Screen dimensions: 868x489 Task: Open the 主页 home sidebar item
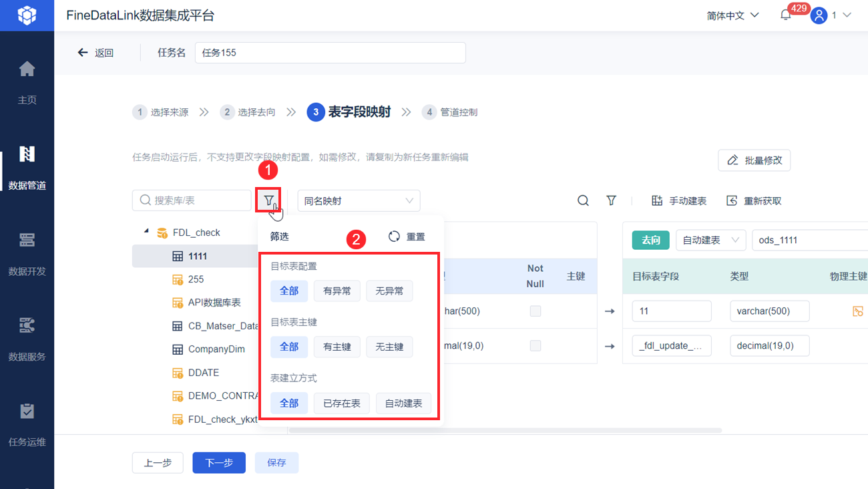pyautogui.click(x=27, y=82)
